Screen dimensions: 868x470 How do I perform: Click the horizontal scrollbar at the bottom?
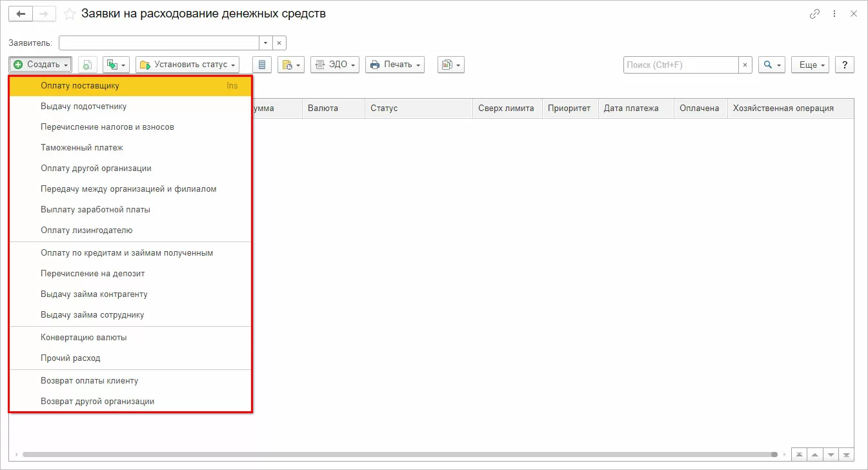400,455
